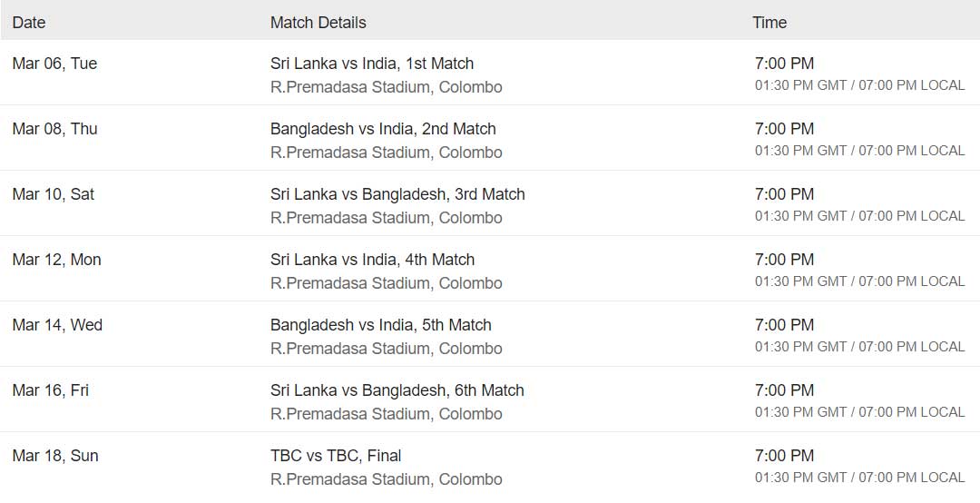The image size is (980, 503).
Task: Select the Mar 14, Wed date cell
Action: click(x=57, y=325)
